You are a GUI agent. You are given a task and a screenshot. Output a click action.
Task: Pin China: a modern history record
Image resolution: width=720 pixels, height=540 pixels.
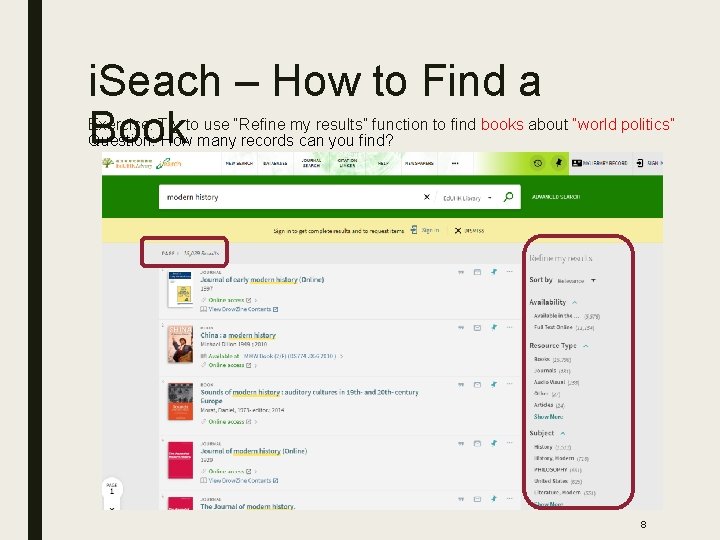(494, 327)
